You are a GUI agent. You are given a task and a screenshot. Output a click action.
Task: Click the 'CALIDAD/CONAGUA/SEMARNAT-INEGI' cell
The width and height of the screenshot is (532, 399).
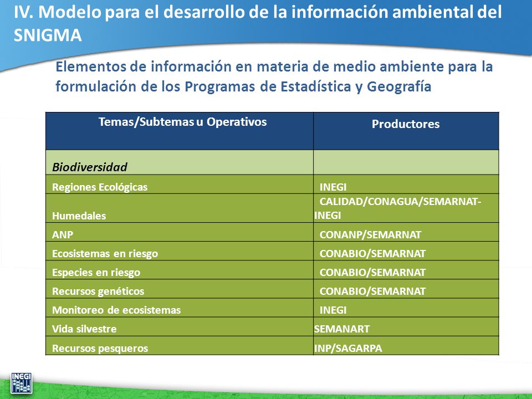[x=406, y=208]
